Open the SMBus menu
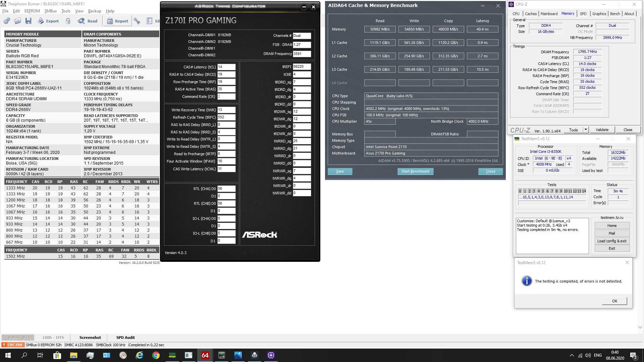 pyautogui.click(x=50, y=11)
